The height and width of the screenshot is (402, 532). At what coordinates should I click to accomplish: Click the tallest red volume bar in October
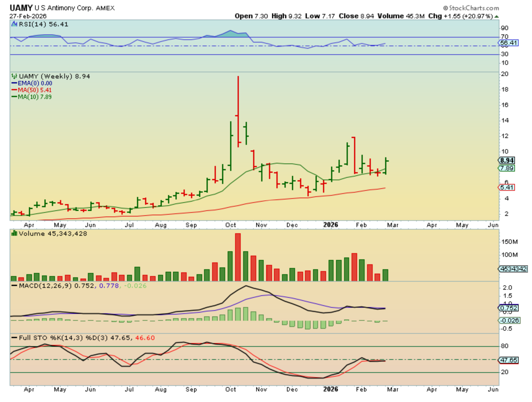pyautogui.click(x=238, y=257)
